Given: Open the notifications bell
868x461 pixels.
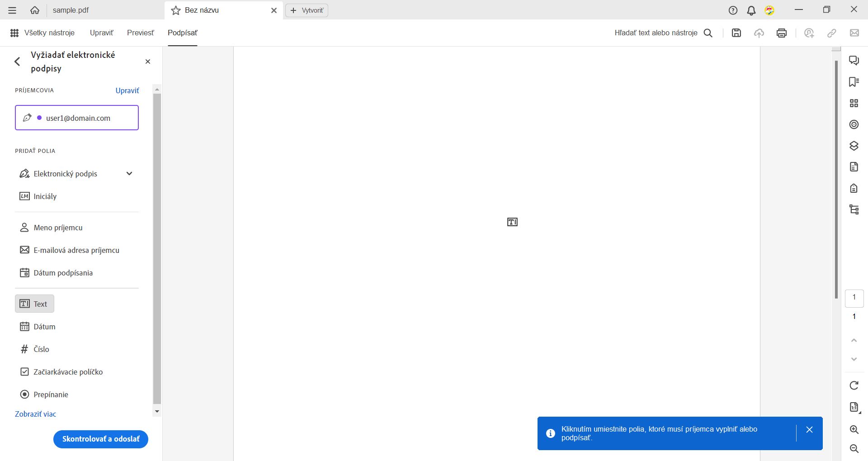Looking at the screenshot, I should 751,10.
